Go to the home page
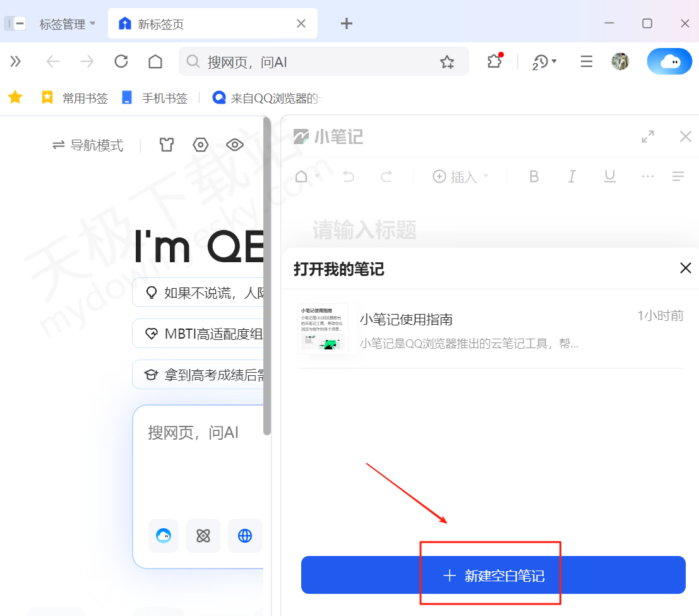The height and width of the screenshot is (616, 699). (155, 61)
